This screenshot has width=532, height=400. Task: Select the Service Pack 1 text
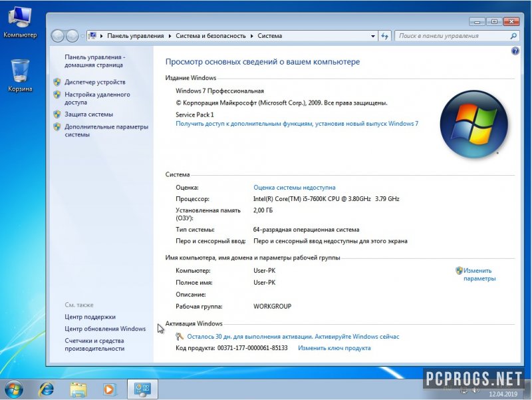(x=195, y=114)
